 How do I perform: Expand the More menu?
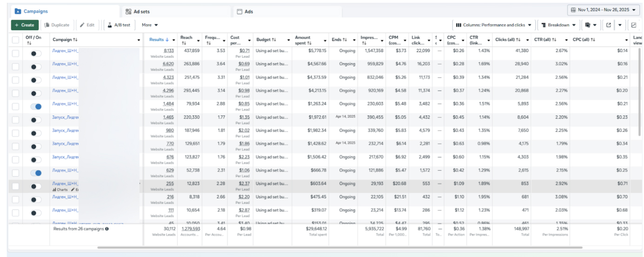pyautogui.click(x=150, y=25)
